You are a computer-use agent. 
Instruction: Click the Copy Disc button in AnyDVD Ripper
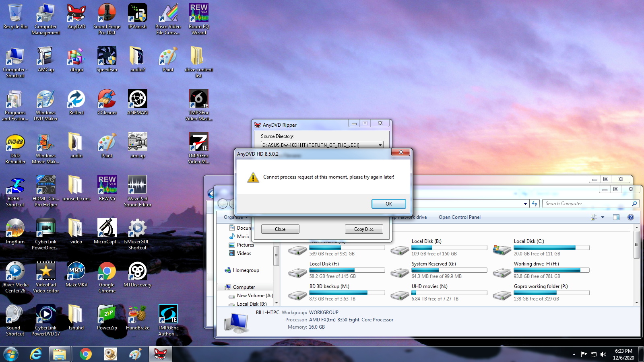[364, 229]
